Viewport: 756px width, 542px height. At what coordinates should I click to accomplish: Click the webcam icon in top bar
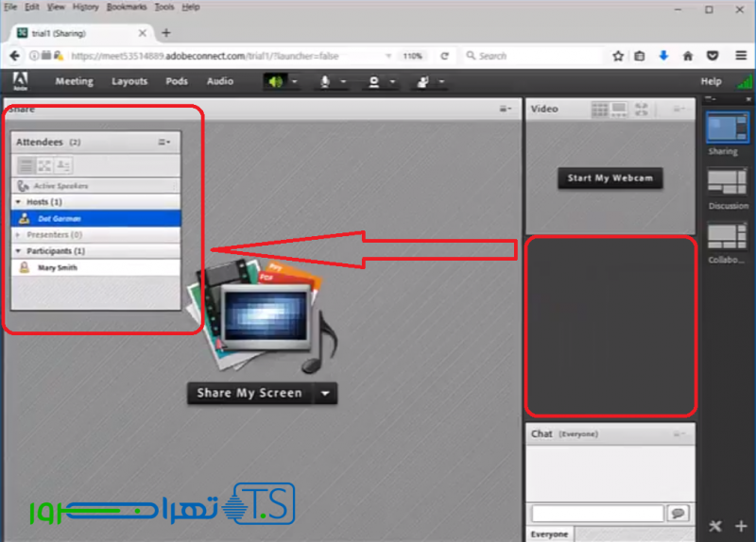pos(373,82)
